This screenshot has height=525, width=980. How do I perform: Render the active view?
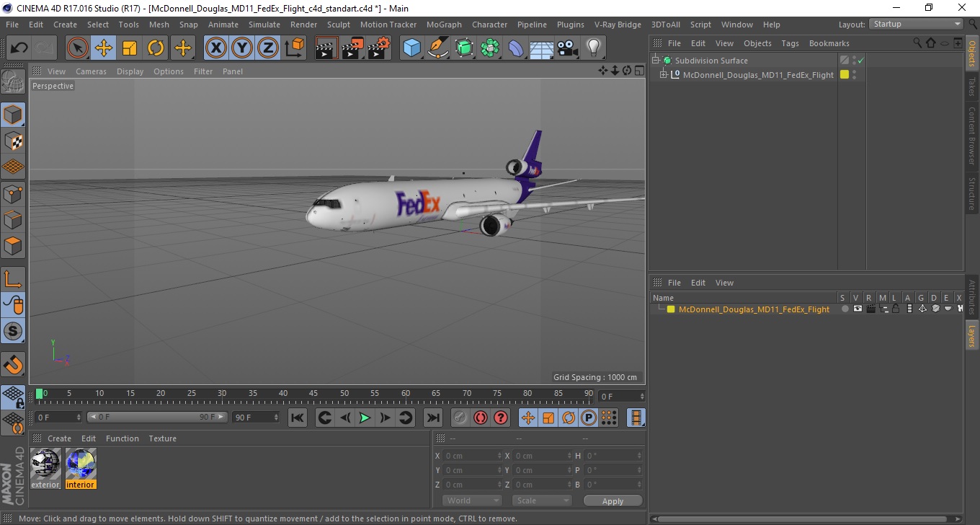tap(326, 48)
